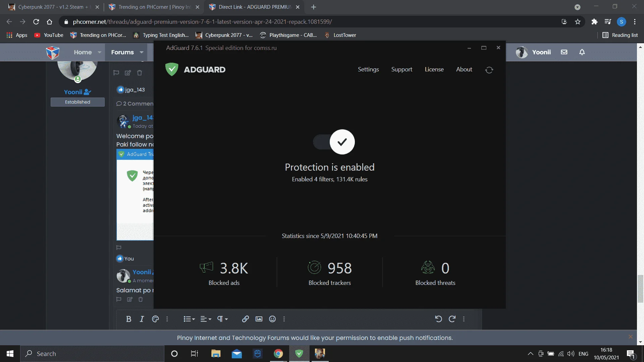This screenshot has width=644, height=362.
Task: Go to the browser home page
Action: [x=49, y=22]
